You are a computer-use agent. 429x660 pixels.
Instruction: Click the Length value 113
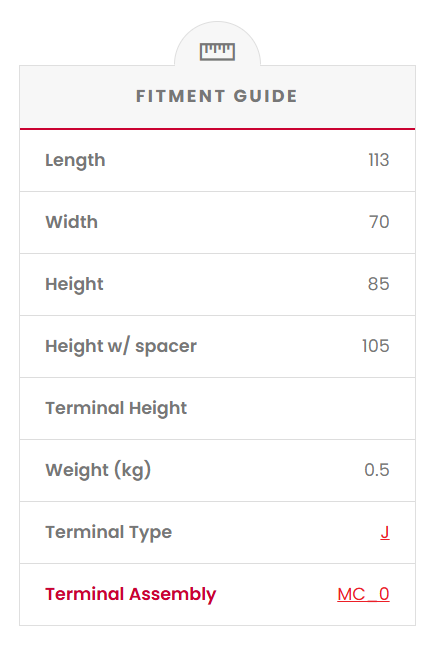(378, 160)
